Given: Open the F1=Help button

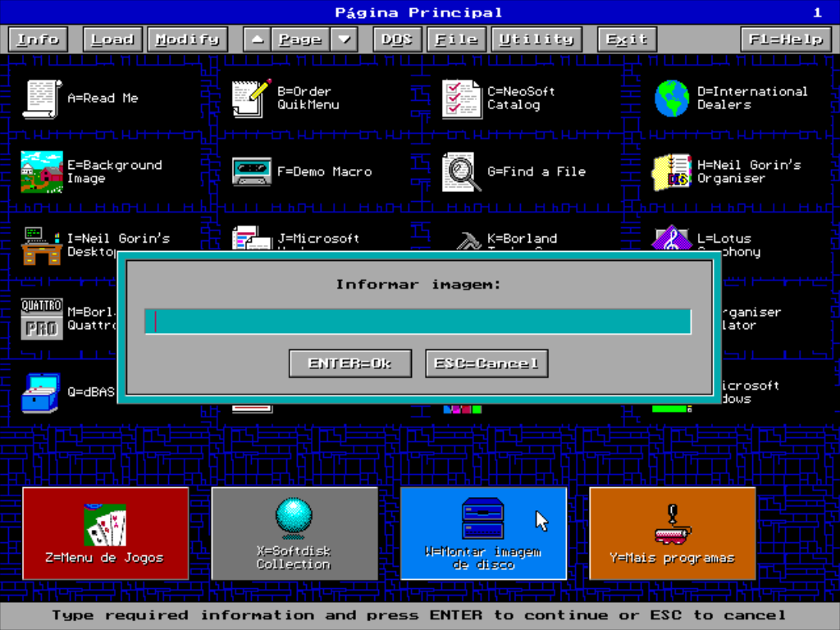Looking at the screenshot, I should pos(786,39).
